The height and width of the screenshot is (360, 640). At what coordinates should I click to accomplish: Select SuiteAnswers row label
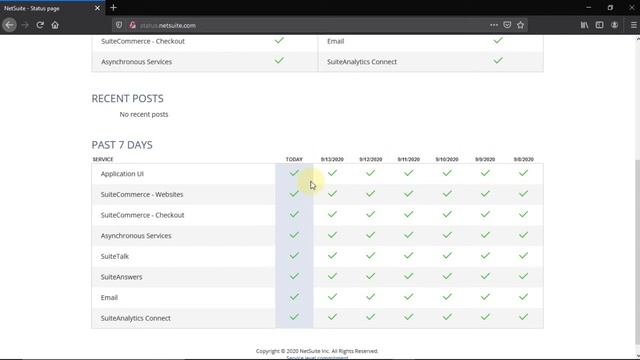[121, 277]
